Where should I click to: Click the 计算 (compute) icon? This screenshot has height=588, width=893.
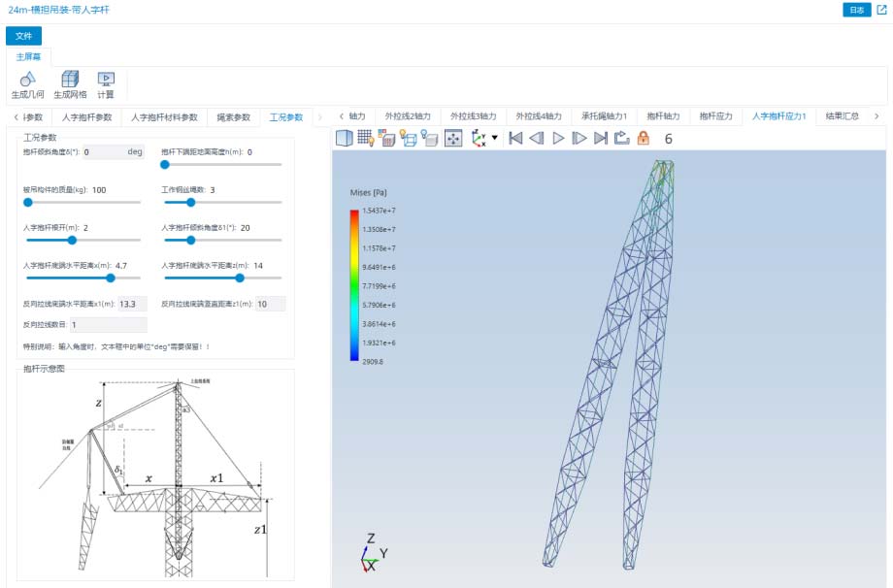pos(106,80)
